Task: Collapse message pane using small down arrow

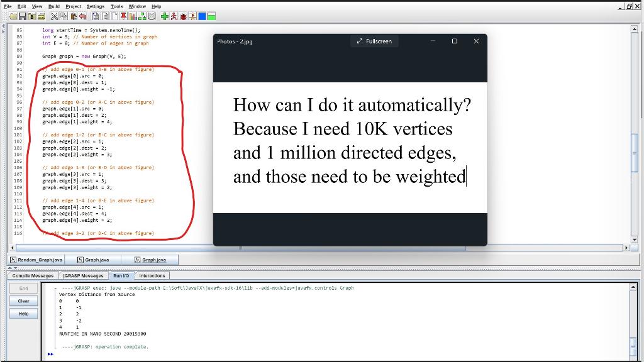Action: (x=15, y=268)
